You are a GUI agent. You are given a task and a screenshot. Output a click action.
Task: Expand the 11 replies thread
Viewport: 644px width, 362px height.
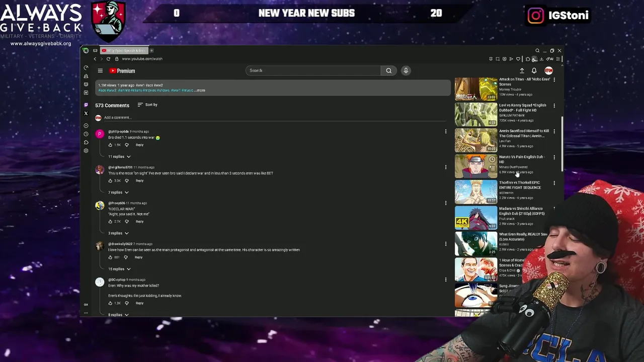tap(119, 156)
